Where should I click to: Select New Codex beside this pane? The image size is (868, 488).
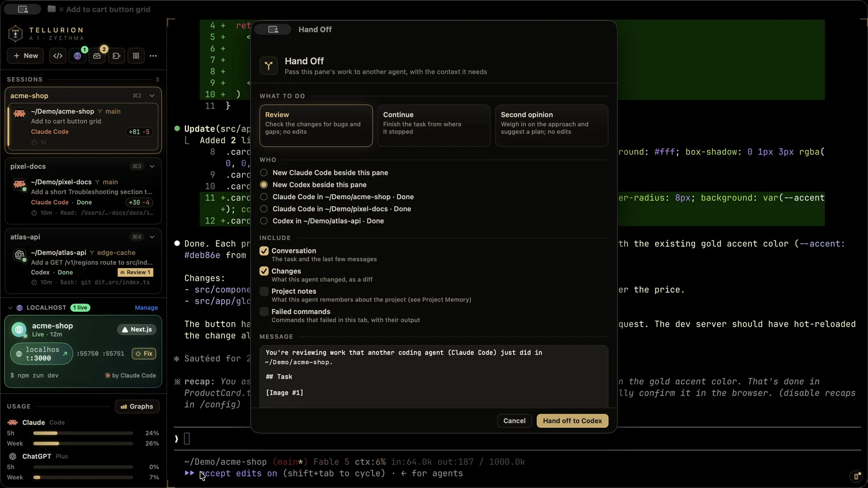[313, 185]
